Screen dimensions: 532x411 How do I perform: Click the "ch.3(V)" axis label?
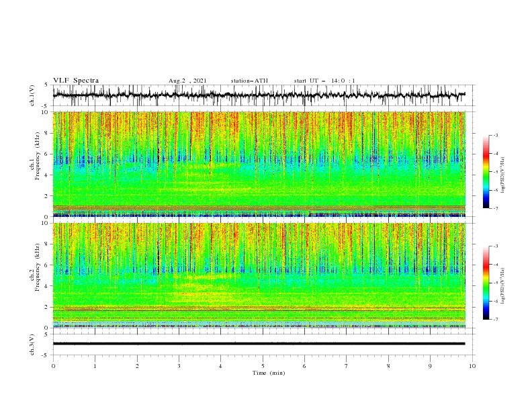(32, 345)
